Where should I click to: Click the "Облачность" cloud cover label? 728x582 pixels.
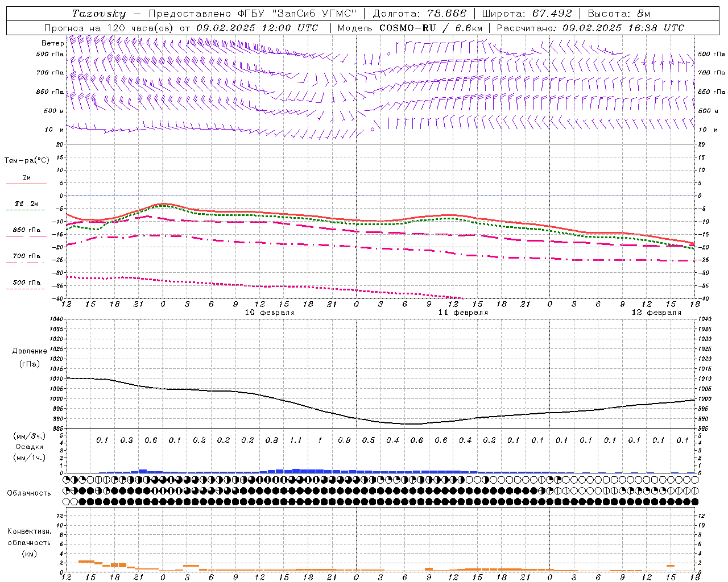coord(29,493)
